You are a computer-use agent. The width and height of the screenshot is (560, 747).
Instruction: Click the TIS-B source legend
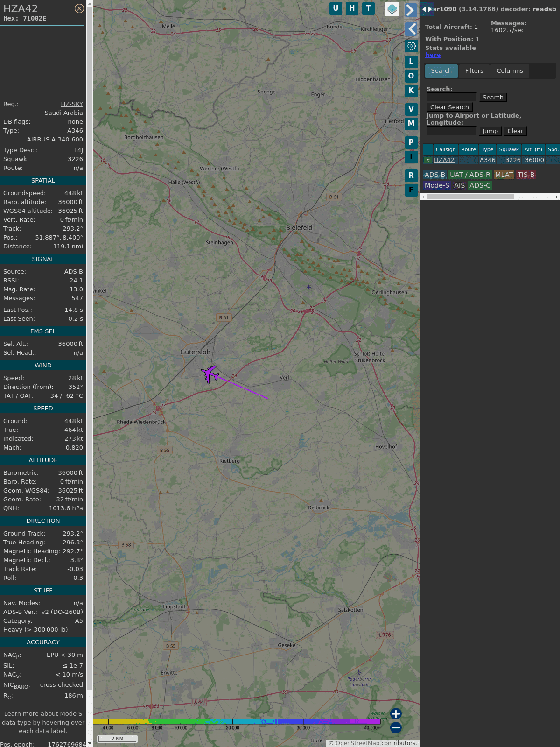coord(526,175)
